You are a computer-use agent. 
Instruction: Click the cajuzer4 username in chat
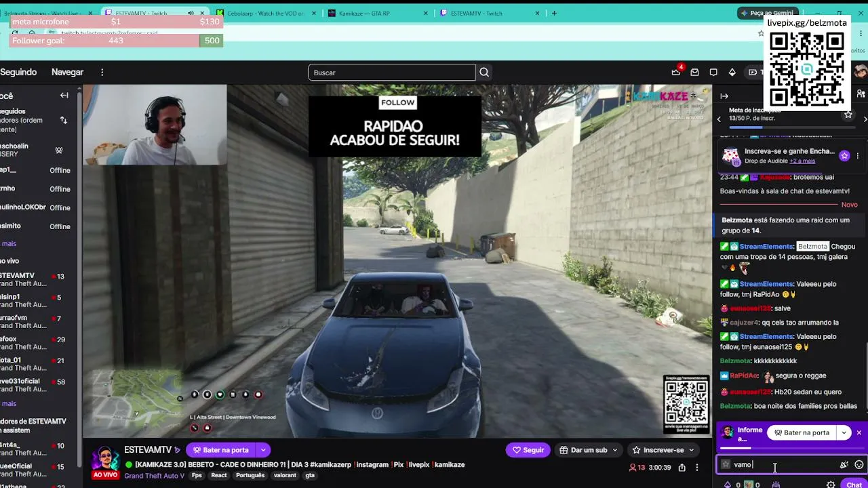[744, 323]
